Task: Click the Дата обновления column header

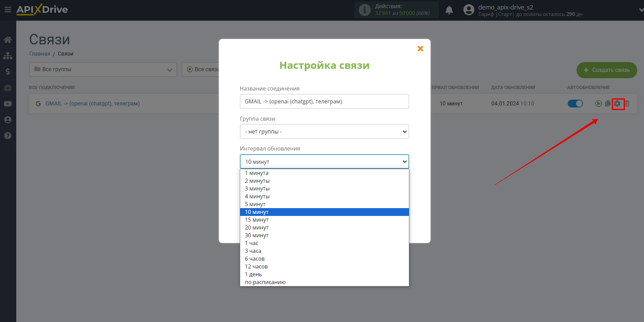Action: coord(513,87)
